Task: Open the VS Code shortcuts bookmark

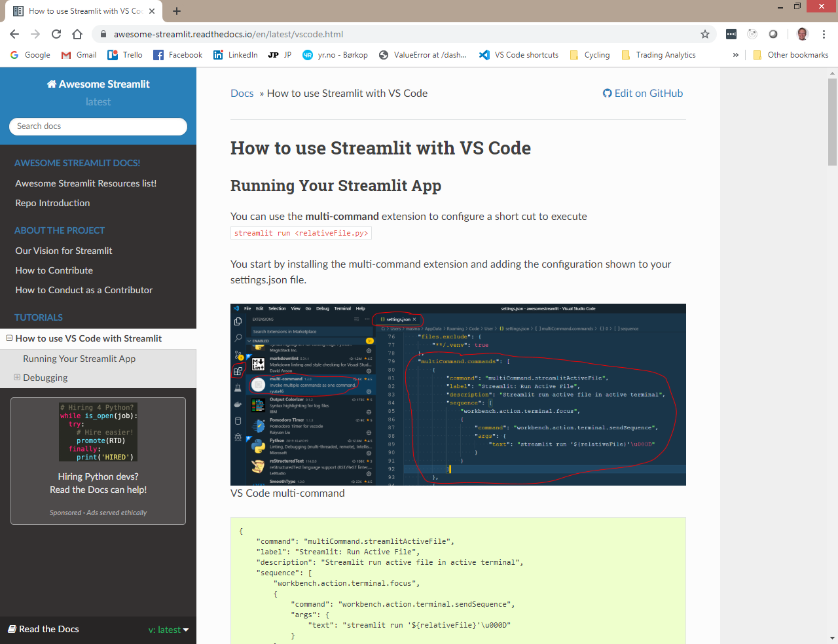Action: pos(518,55)
